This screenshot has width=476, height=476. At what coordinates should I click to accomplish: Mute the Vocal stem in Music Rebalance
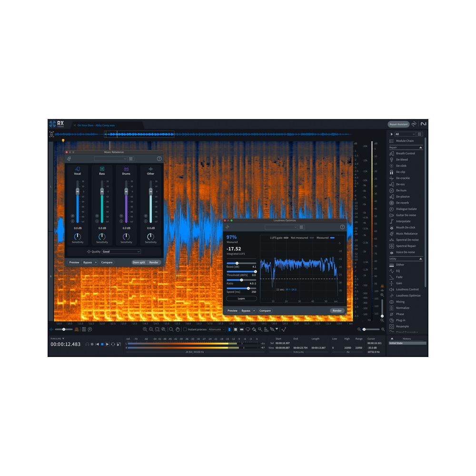click(x=72, y=216)
